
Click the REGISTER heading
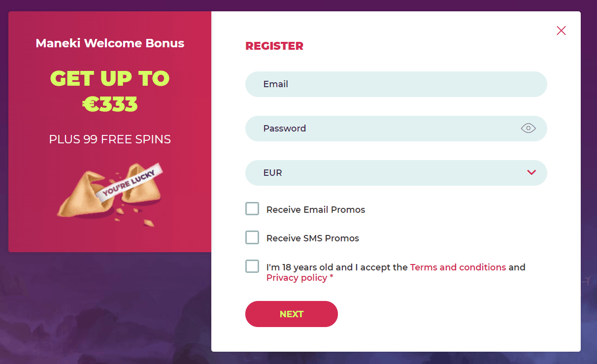[x=274, y=46]
